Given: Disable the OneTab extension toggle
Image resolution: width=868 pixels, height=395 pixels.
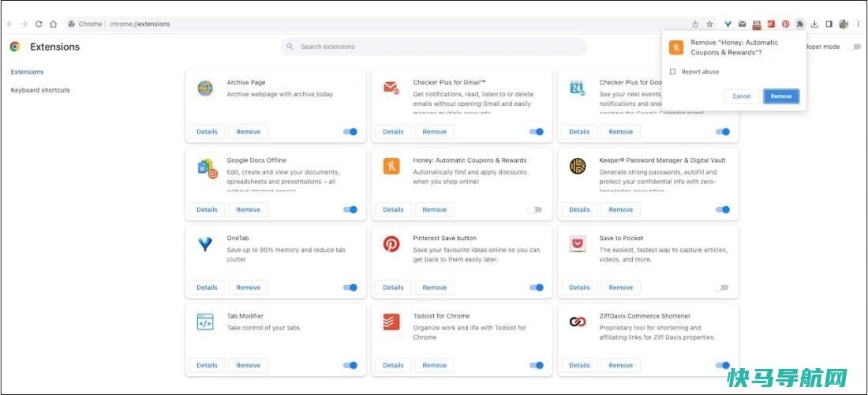Looking at the screenshot, I should (x=350, y=288).
